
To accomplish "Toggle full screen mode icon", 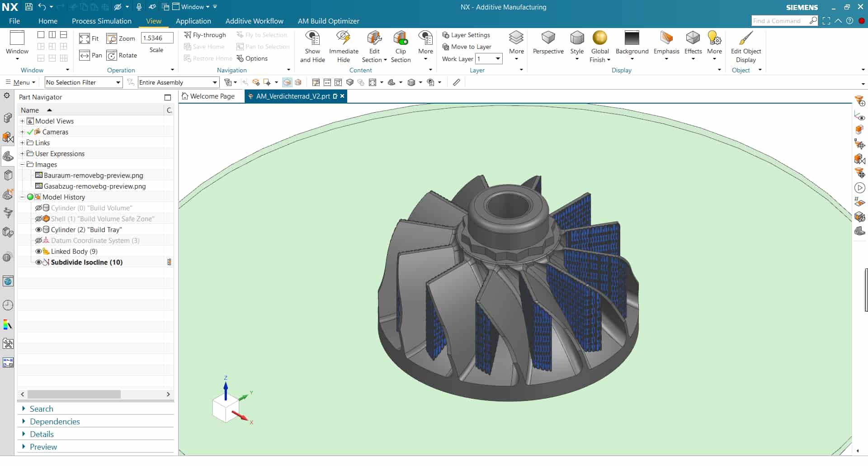I will click(826, 21).
